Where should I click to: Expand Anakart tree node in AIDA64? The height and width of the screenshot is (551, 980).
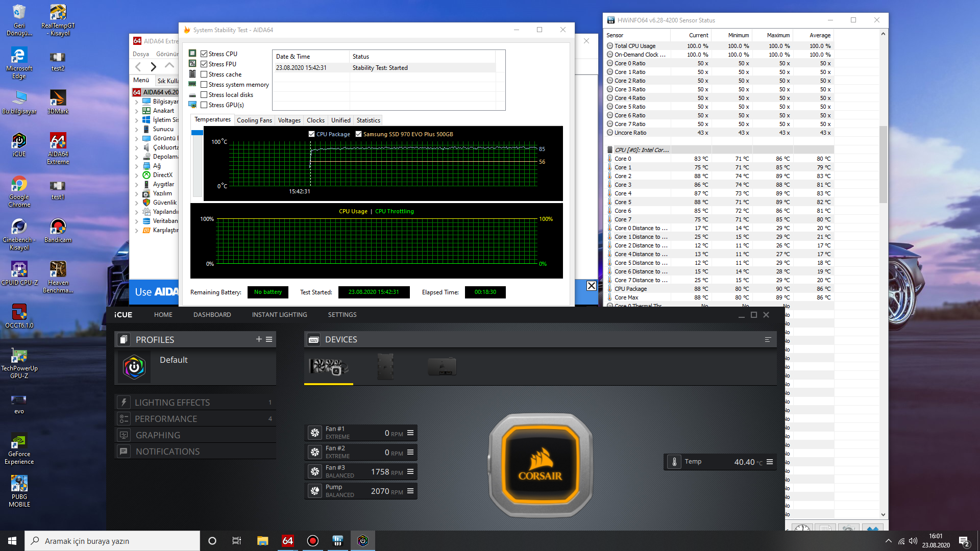(137, 111)
